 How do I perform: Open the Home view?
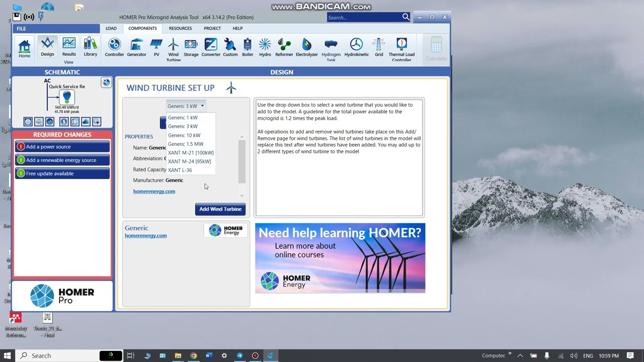(24, 49)
